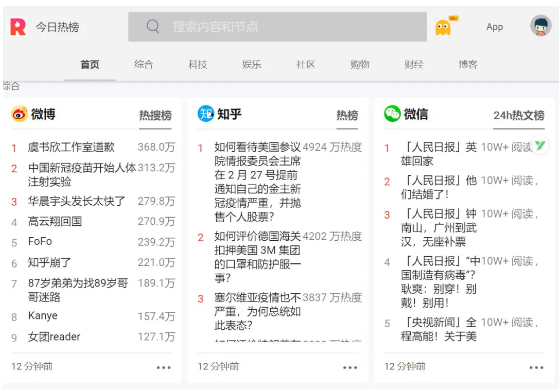This screenshot has width=560, height=392.
Task: Switch to the 娱乐 tab
Action: click(x=252, y=65)
